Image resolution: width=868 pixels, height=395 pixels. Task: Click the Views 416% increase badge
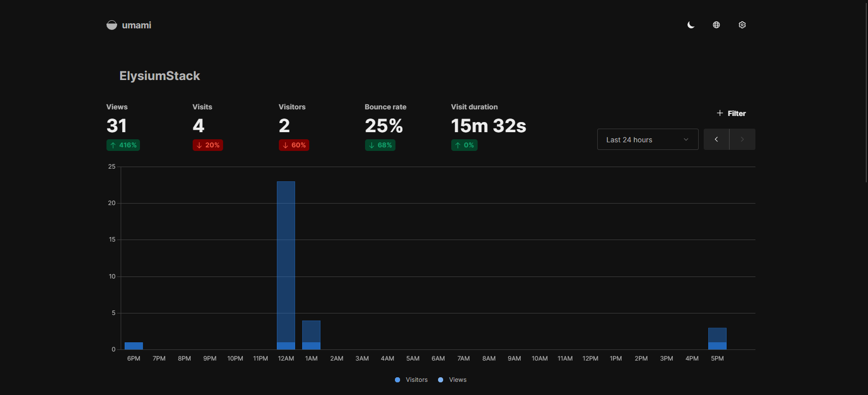pyautogui.click(x=123, y=145)
